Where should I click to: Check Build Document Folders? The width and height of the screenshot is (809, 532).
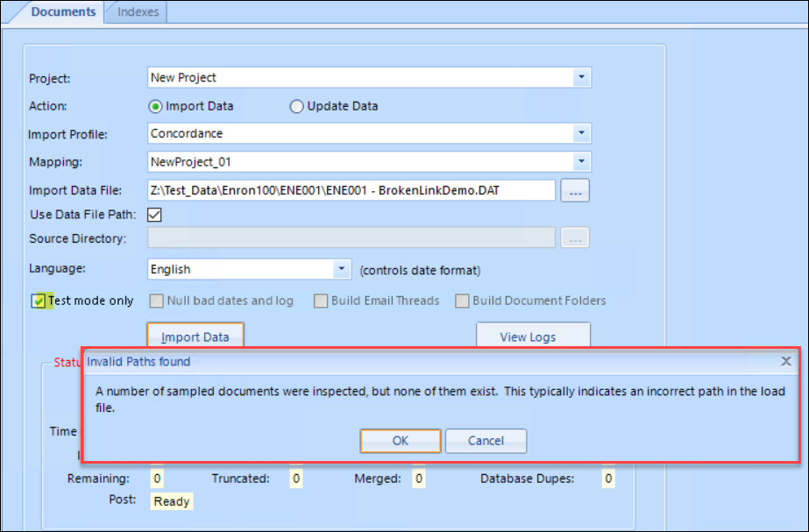(x=462, y=300)
